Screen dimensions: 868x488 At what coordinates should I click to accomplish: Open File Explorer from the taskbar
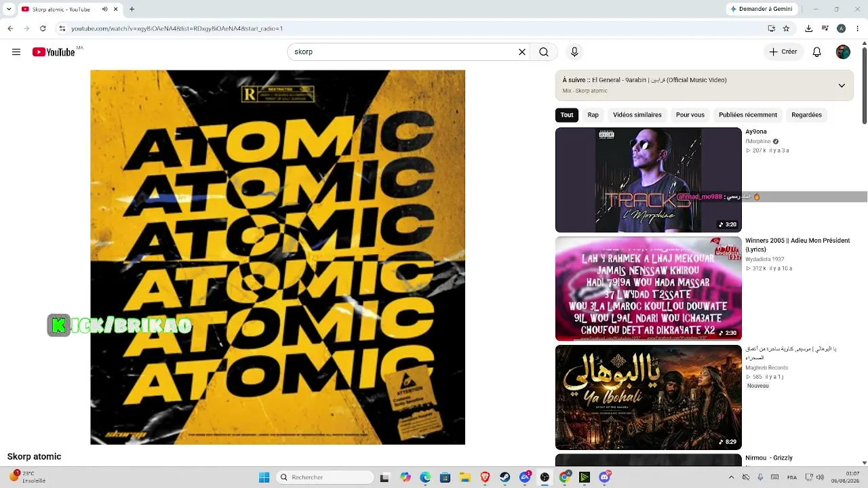(x=465, y=477)
